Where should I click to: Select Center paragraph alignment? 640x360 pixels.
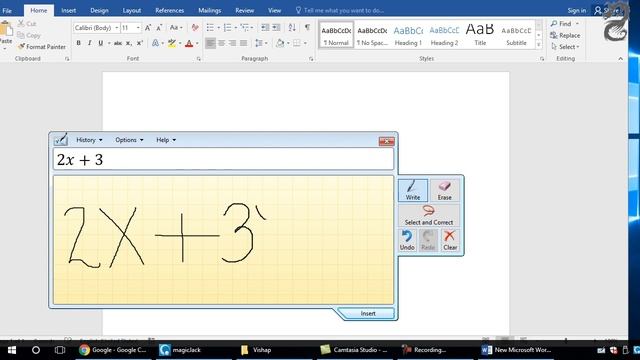coord(221,43)
